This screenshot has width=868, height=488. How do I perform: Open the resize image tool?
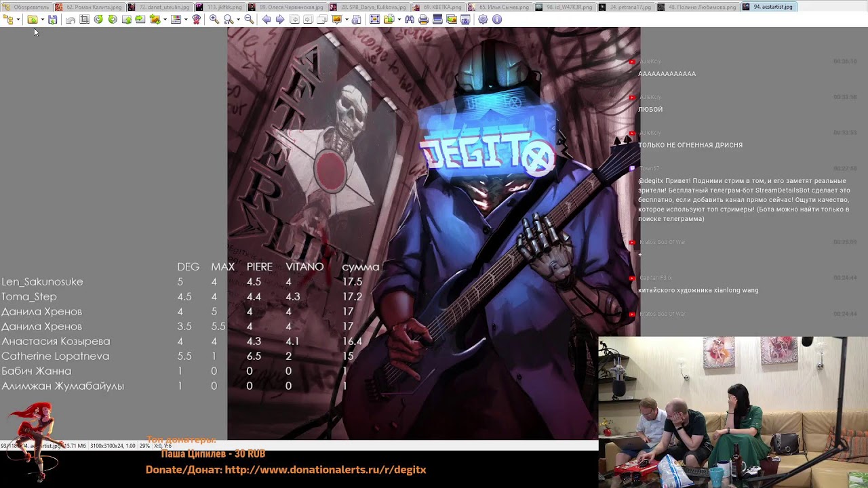pos(155,20)
